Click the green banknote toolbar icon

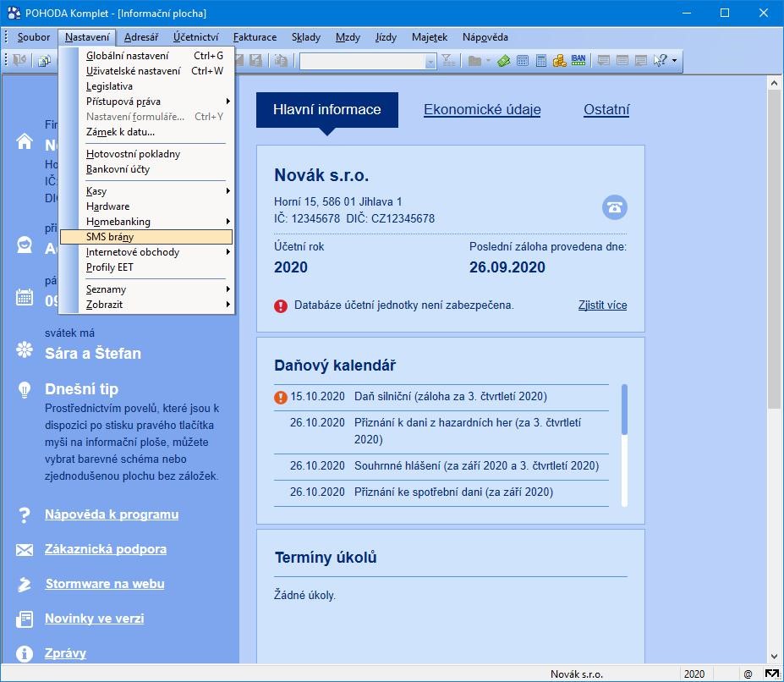point(503,61)
